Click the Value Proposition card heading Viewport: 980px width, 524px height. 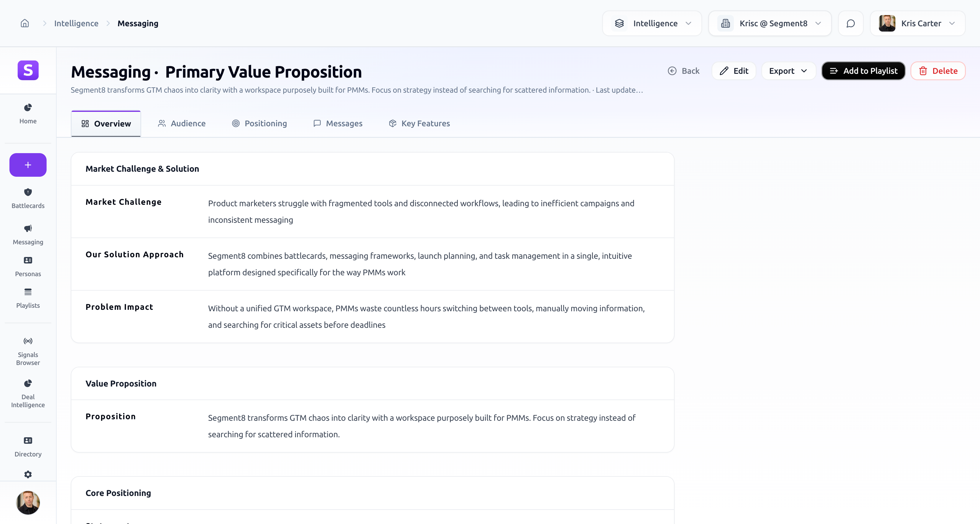click(x=121, y=384)
